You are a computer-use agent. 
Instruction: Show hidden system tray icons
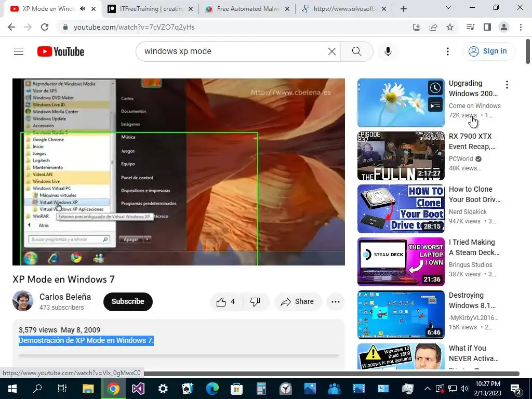[x=428, y=389]
